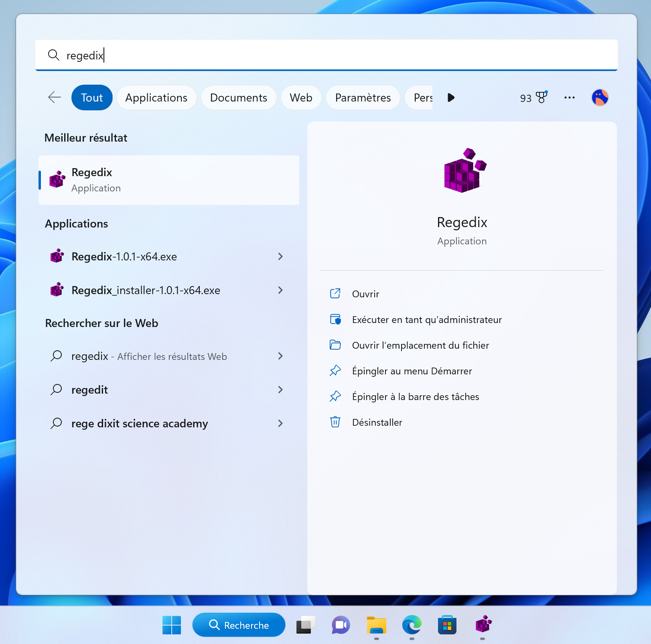Click the magnifier icon in the search box

coord(53,55)
